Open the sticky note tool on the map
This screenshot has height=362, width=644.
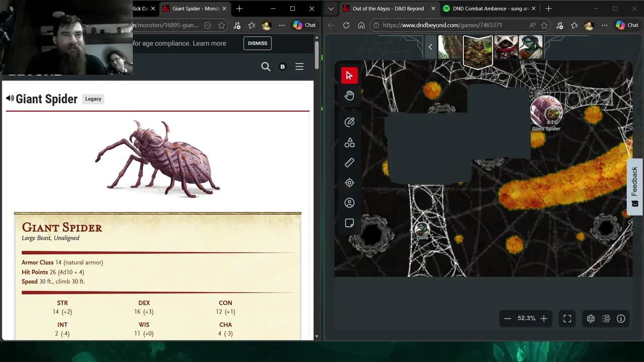coord(349,223)
